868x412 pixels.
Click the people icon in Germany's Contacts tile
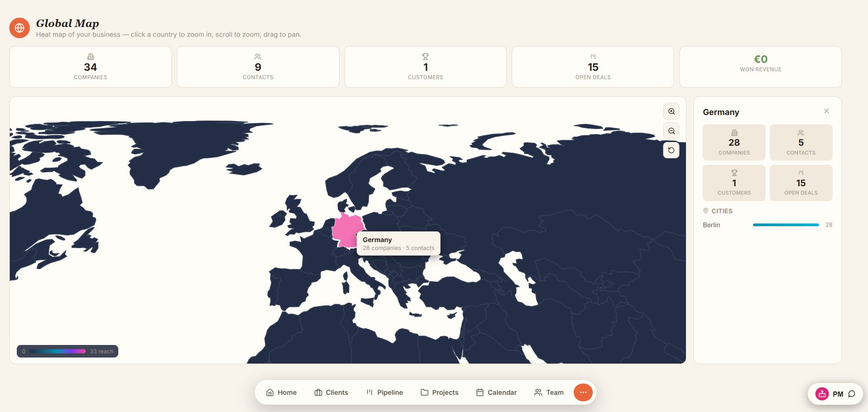point(801,133)
